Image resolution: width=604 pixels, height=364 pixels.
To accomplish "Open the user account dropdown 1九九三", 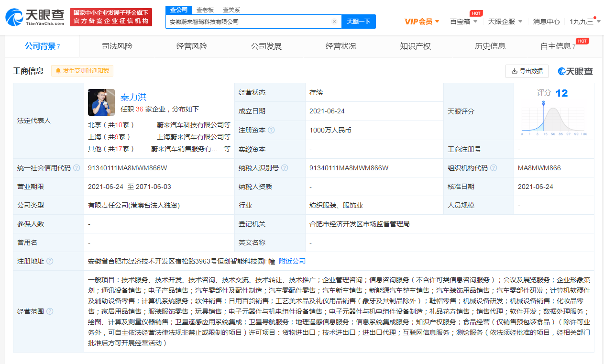I will coord(584,22).
